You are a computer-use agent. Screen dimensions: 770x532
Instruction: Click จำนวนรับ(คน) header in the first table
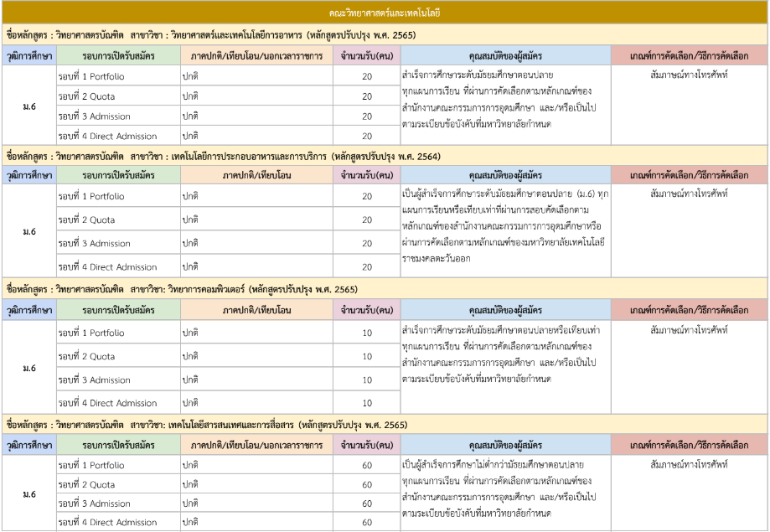coord(367,55)
